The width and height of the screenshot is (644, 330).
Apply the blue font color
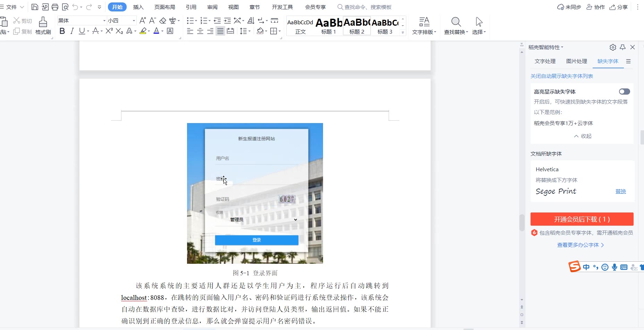pyautogui.click(x=156, y=31)
